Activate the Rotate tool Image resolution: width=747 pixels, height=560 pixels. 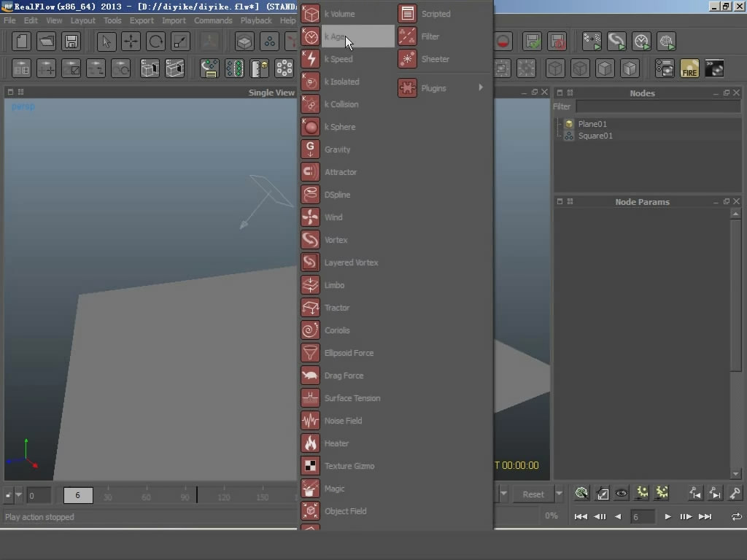(x=156, y=42)
